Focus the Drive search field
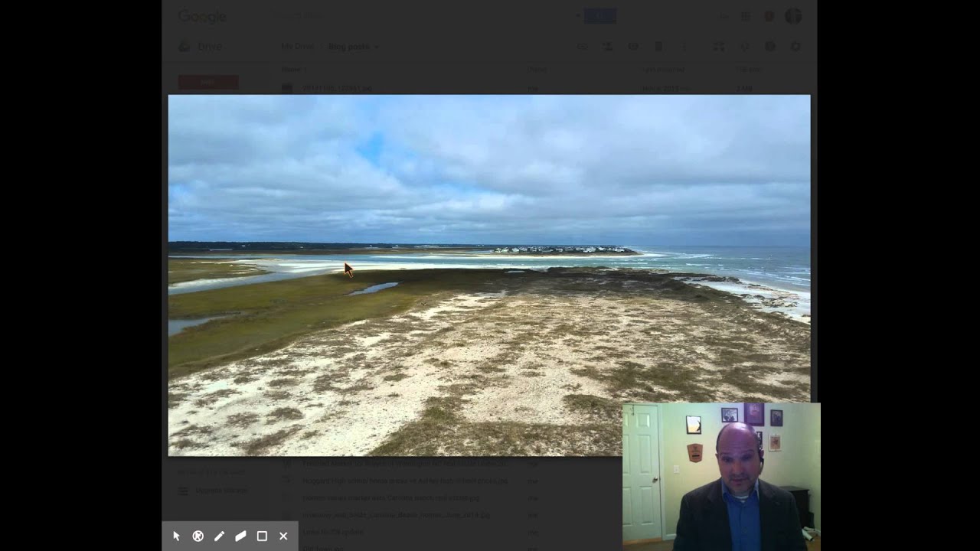980x551 pixels. (425, 16)
